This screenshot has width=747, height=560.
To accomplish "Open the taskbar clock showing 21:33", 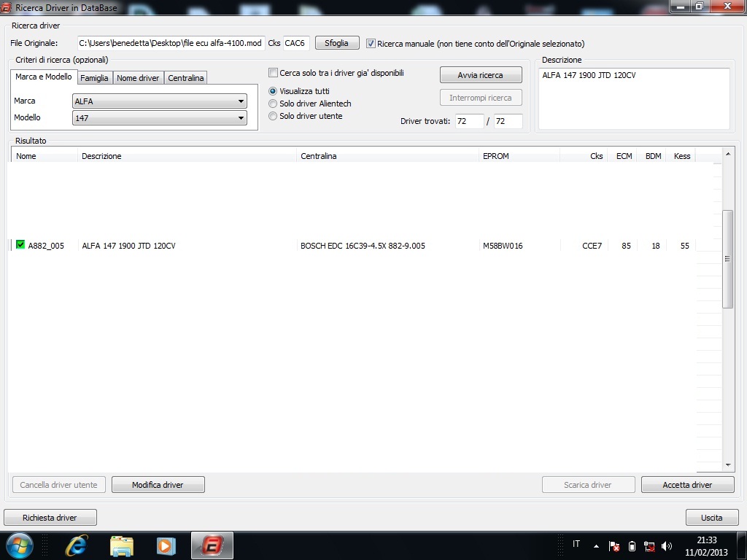I will 706,546.
